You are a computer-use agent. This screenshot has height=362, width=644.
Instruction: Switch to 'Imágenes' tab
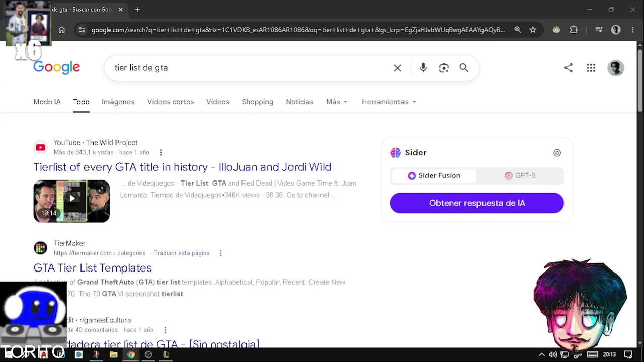tap(118, 102)
